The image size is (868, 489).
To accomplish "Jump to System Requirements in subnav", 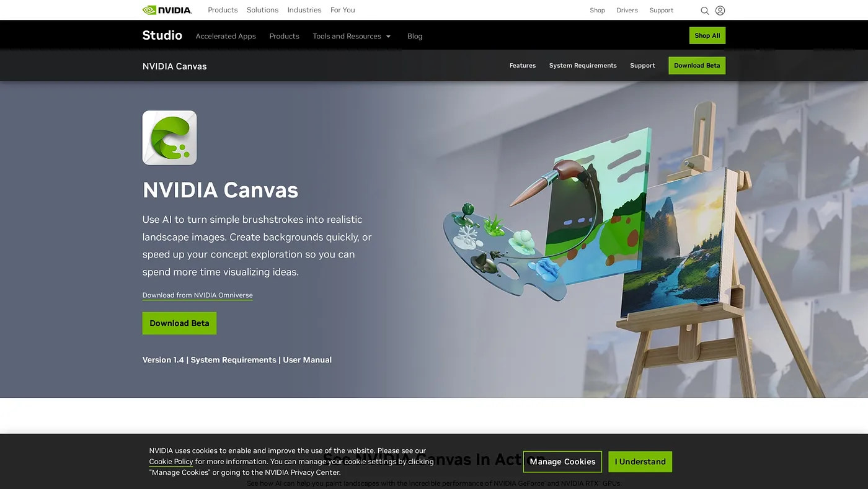I will (x=583, y=66).
